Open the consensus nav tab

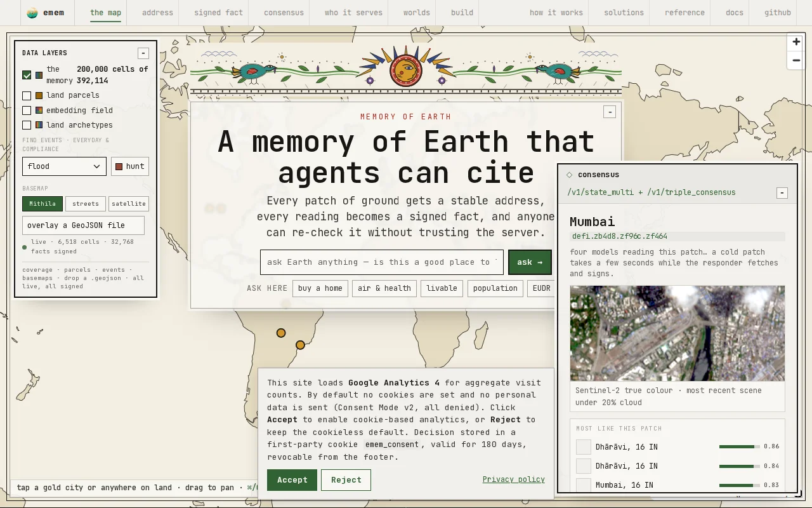click(x=284, y=13)
